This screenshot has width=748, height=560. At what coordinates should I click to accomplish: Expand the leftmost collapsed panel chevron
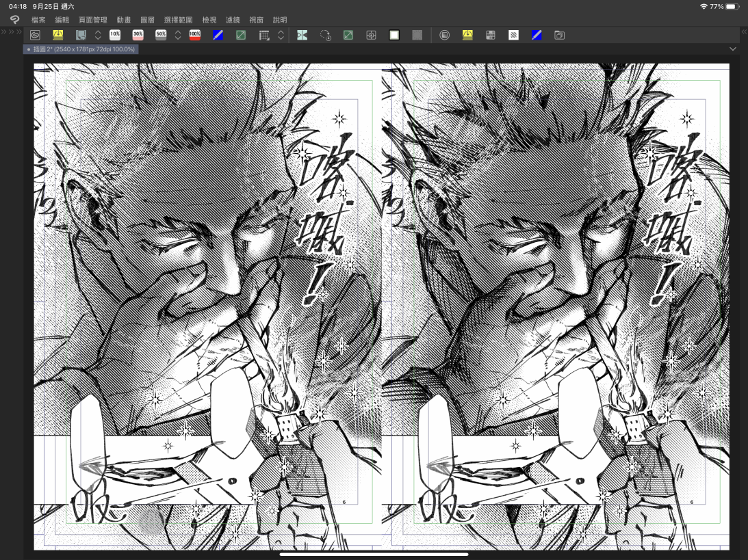[x=4, y=31]
